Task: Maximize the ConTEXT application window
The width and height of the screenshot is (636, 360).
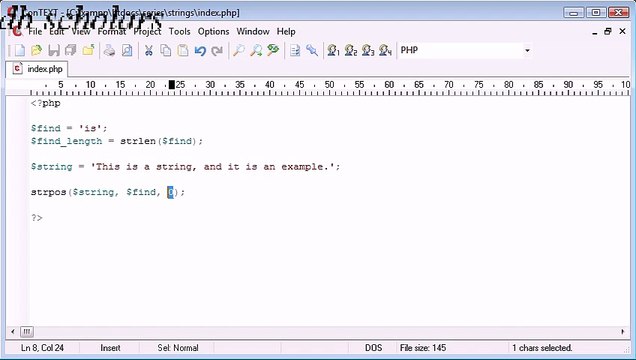Action: point(596,13)
